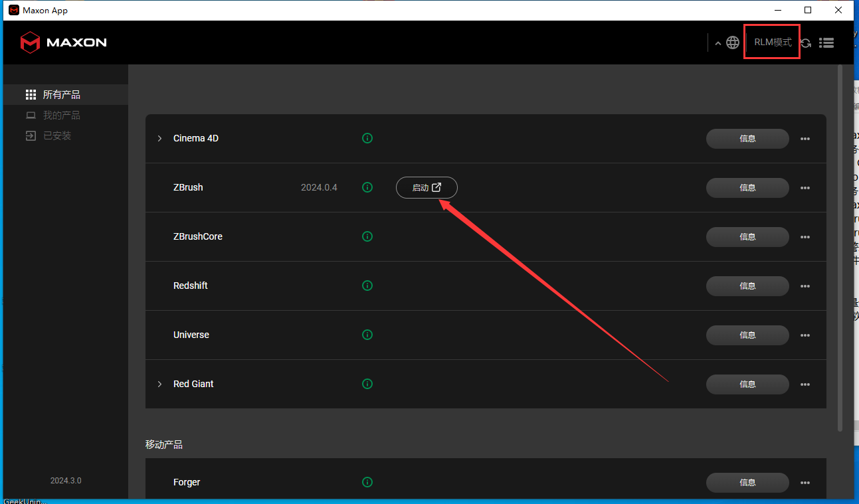
Task: Click the Redshift product name
Action: (x=191, y=286)
